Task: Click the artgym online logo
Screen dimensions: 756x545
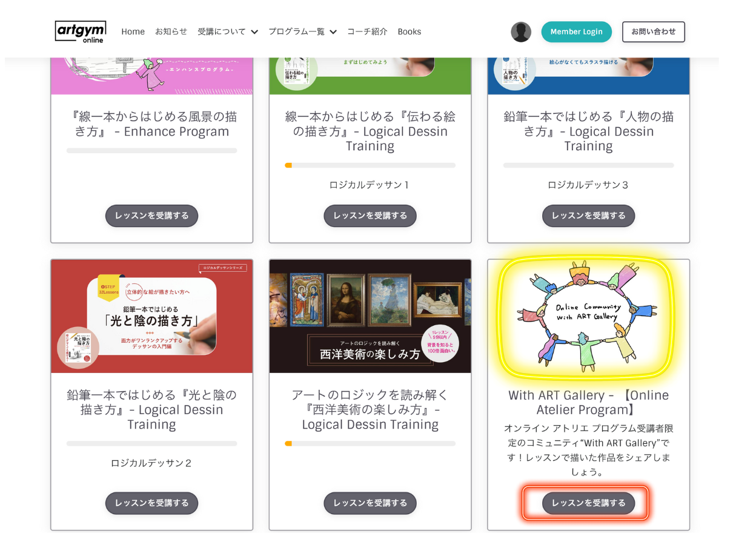Action: tap(81, 31)
